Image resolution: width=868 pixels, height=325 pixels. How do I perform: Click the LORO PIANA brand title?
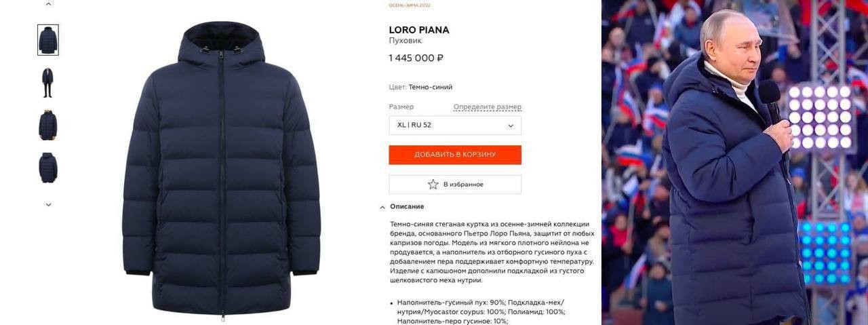[x=419, y=30]
